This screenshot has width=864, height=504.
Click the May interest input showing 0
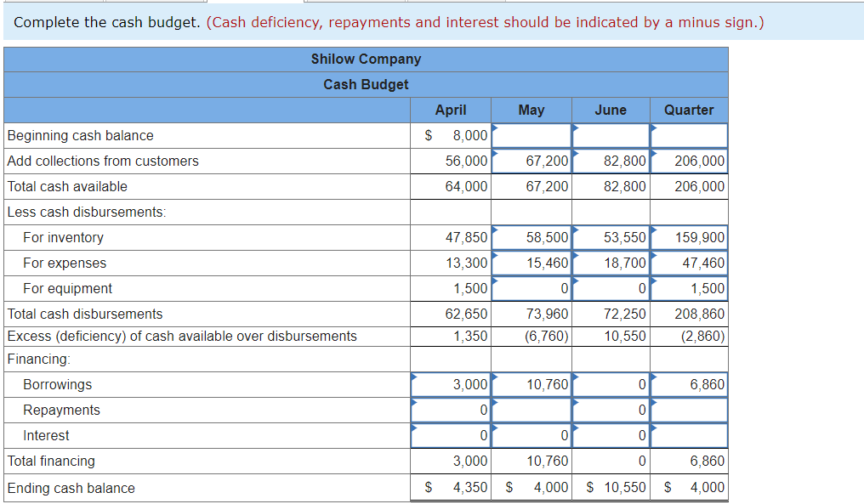(529, 435)
